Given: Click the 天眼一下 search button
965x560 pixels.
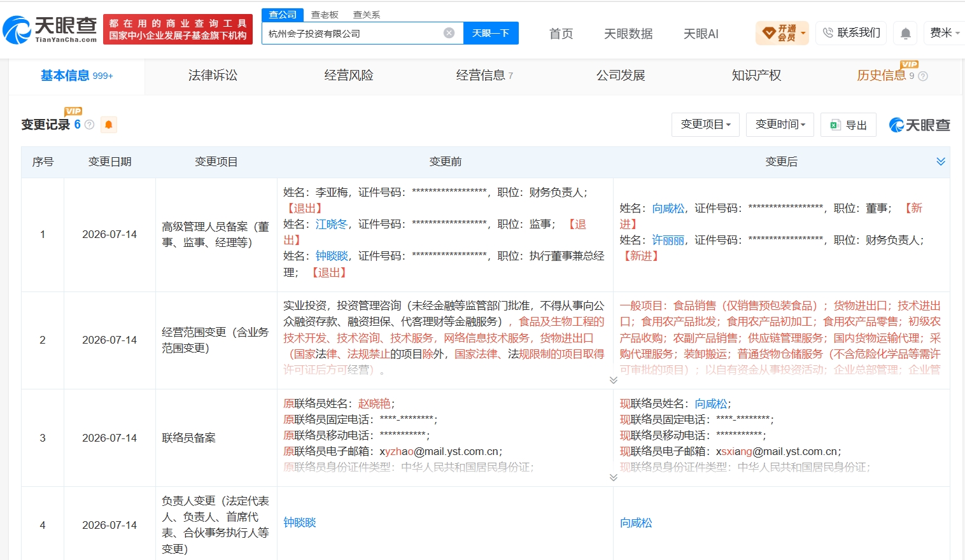Looking at the screenshot, I should tap(491, 33).
